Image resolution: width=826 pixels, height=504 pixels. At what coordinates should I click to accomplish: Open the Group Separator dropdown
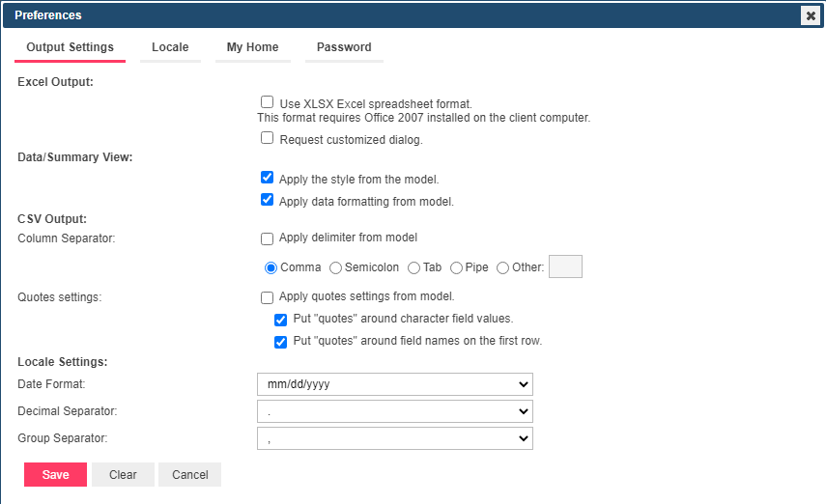coord(394,438)
